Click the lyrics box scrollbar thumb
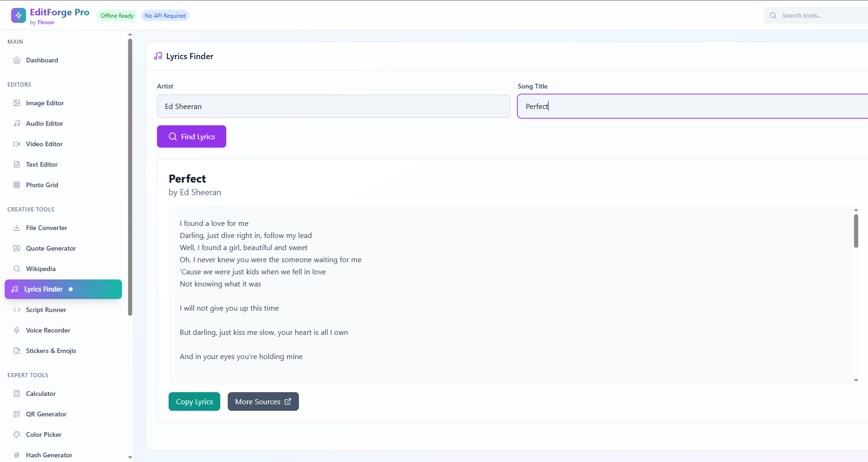Viewport: 868px width, 462px height. click(x=856, y=231)
